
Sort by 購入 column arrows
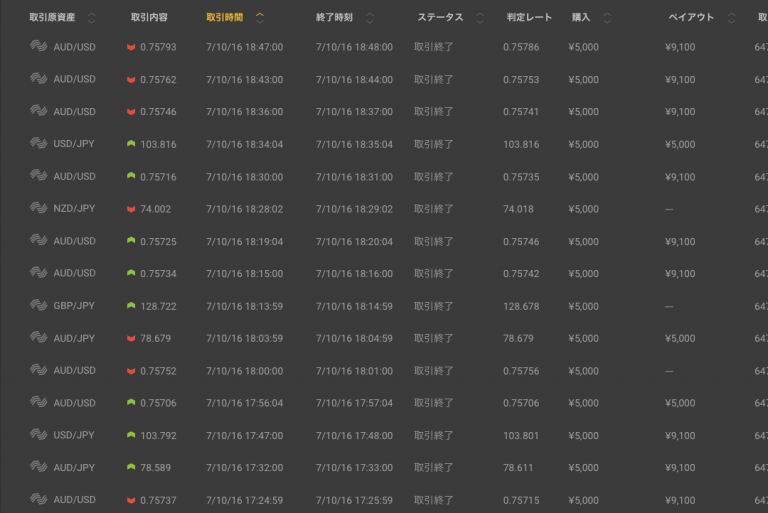point(607,18)
